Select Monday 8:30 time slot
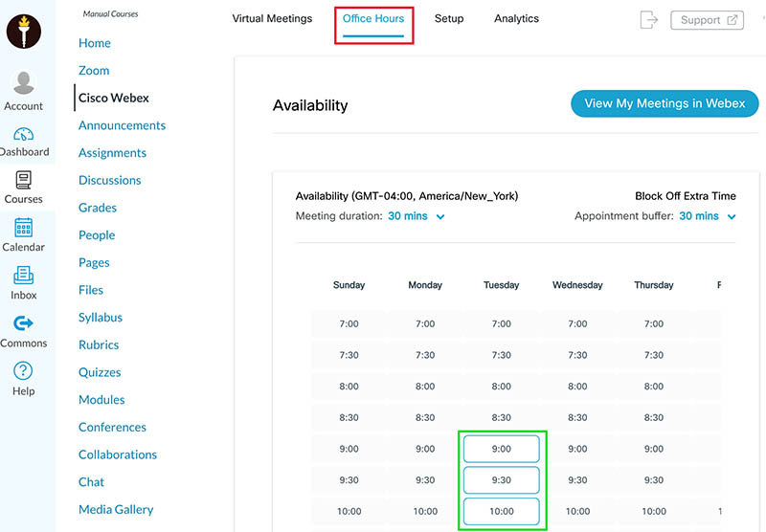This screenshot has width=766, height=532. click(425, 418)
